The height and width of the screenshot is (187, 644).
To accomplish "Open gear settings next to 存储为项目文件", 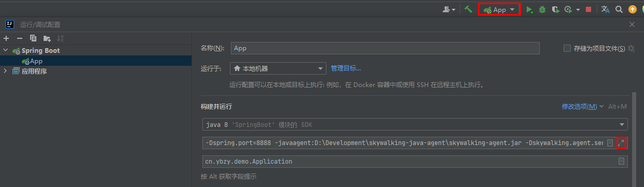I will click(631, 48).
